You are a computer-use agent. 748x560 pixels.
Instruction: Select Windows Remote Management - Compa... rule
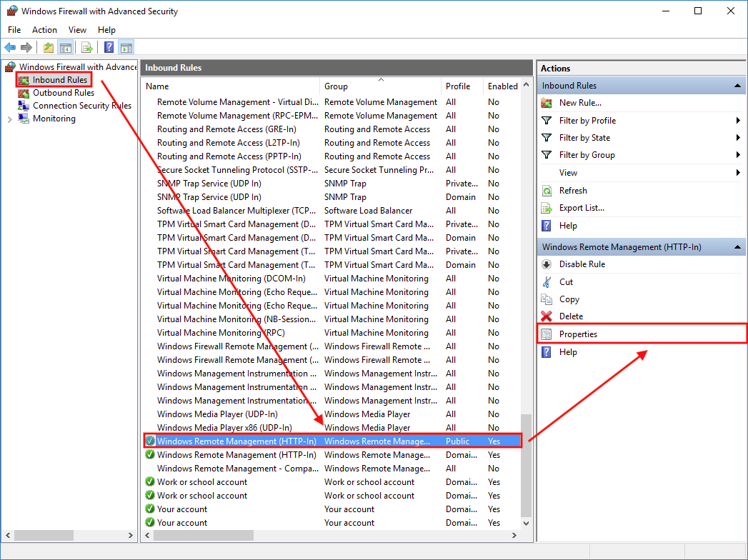tap(331, 469)
